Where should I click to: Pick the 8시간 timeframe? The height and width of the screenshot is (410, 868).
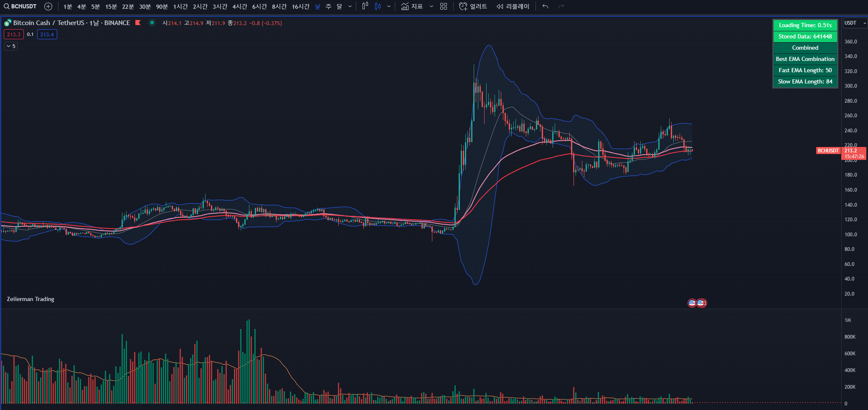(279, 6)
